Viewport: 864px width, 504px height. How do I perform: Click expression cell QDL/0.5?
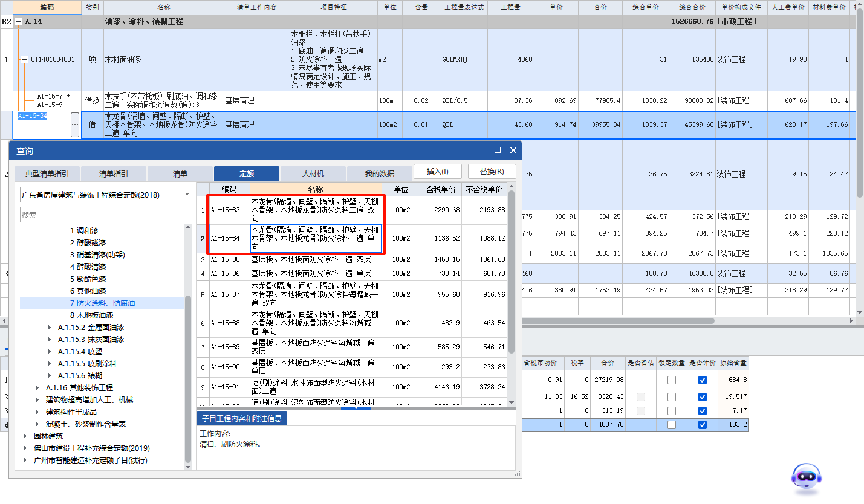(464, 100)
